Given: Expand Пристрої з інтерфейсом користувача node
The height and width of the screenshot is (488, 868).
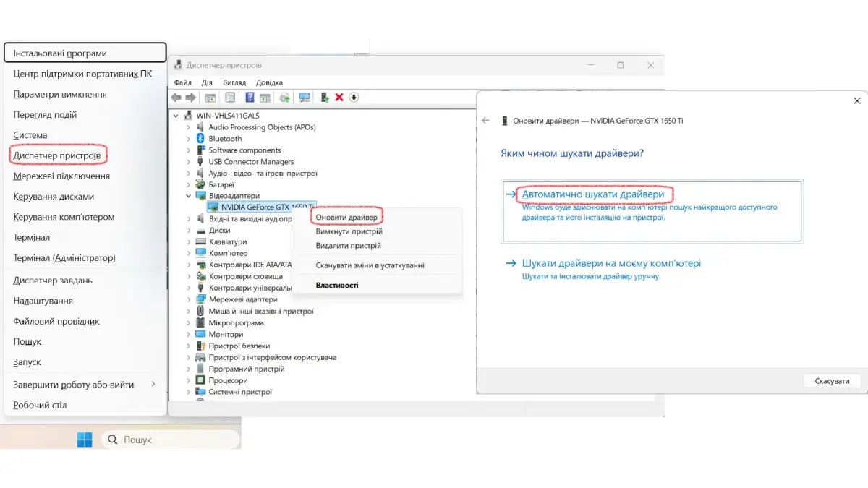Looking at the screenshot, I should coord(189,357).
